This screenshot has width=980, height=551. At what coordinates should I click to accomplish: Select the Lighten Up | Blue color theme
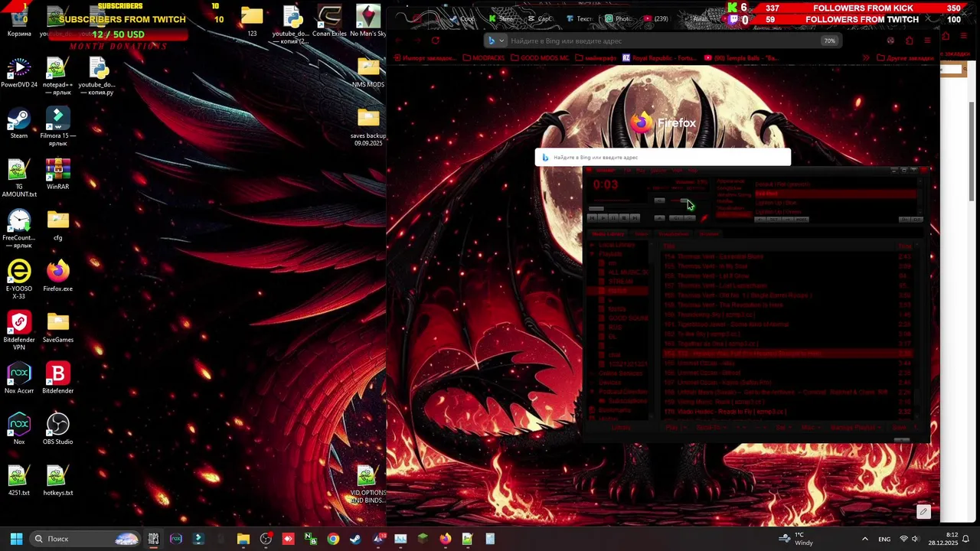pyautogui.click(x=776, y=203)
